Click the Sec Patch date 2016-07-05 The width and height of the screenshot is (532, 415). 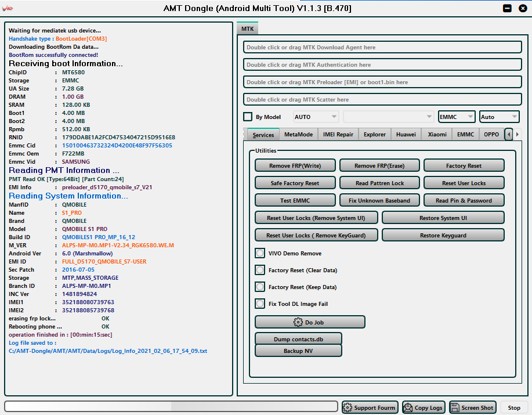78,269
